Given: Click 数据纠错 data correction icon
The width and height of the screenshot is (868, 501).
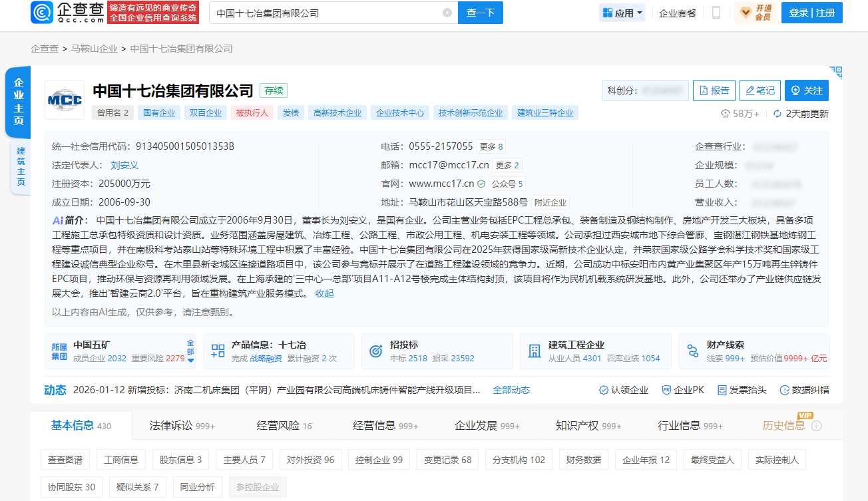Looking at the screenshot, I should [x=804, y=390].
